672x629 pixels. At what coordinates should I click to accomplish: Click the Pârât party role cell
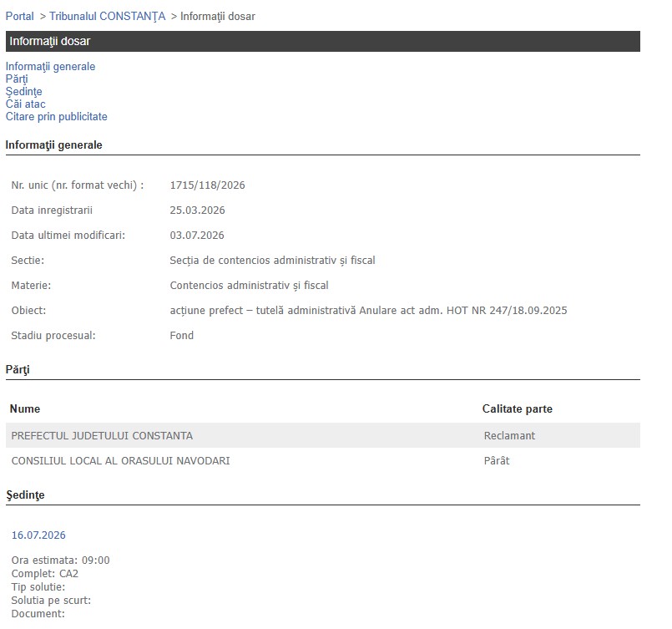497,461
